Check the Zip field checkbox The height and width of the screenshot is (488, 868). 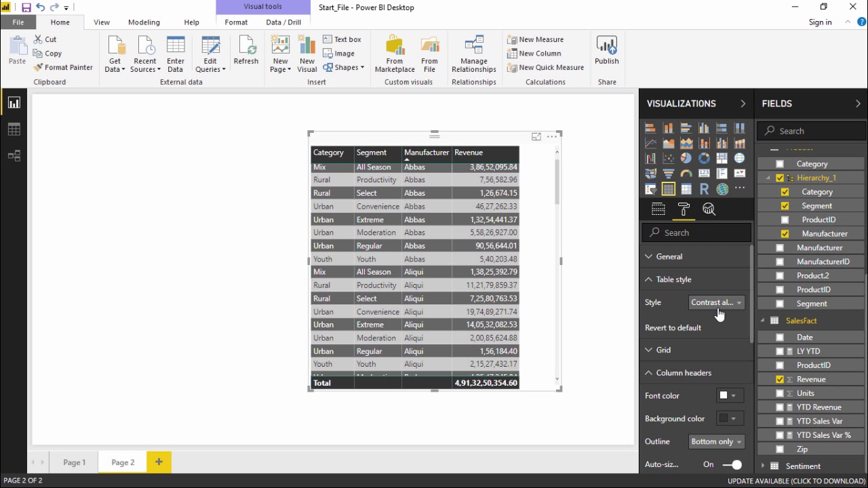click(779, 449)
